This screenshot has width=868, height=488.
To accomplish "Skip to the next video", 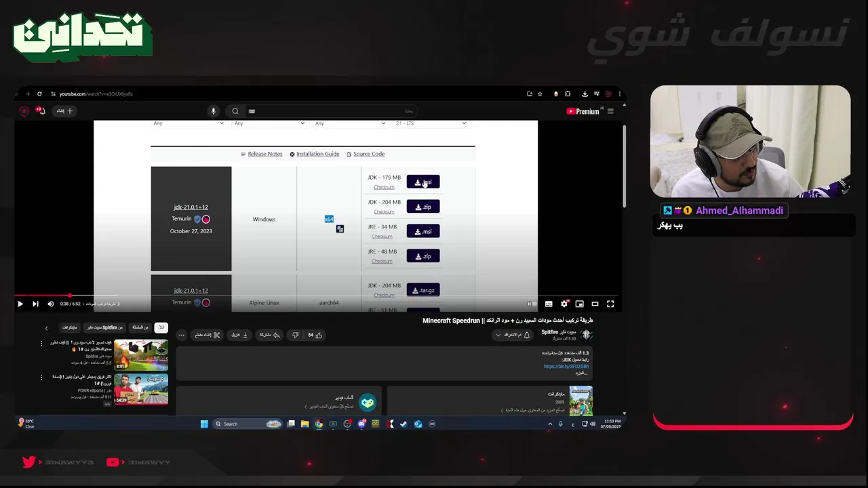I will 35,304.
